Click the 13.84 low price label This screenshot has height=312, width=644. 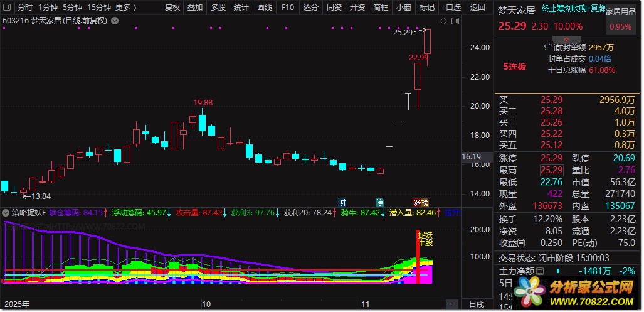pos(41,196)
